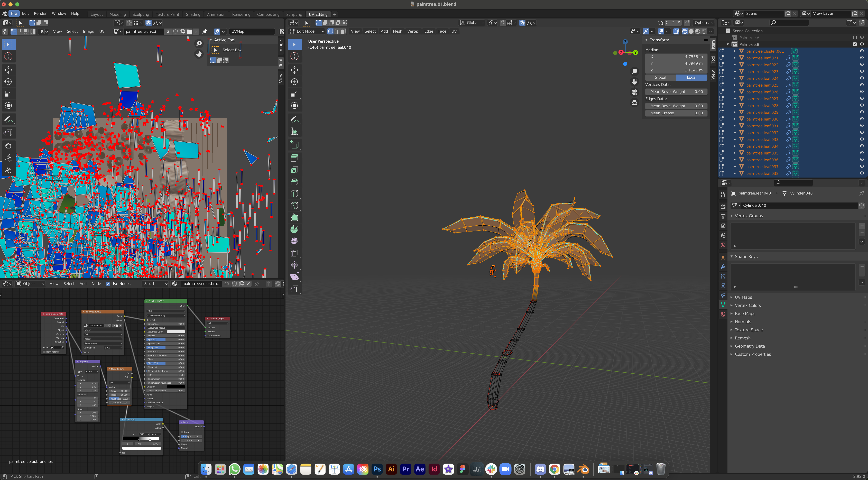Select the Annotate tool in UV editor
Image resolution: width=868 pixels, height=480 pixels.
tap(8, 119)
